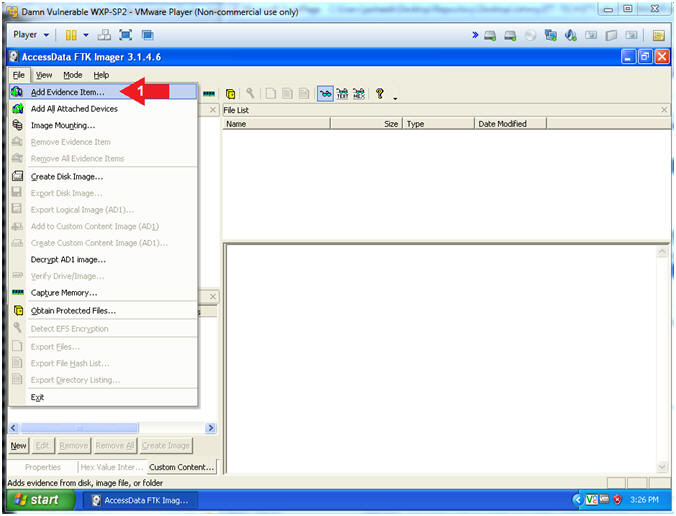Click VMware send Ctrl+Alt+Del icon
The width and height of the screenshot is (676, 516).
(x=104, y=35)
